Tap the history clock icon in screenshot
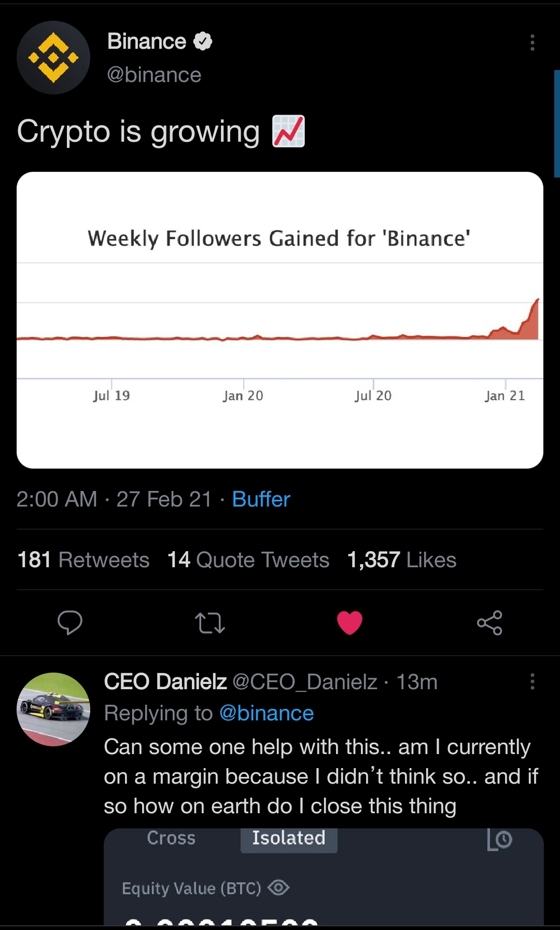Image resolution: width=560 pixels, height=930 pixels. [x=499, y=839]
